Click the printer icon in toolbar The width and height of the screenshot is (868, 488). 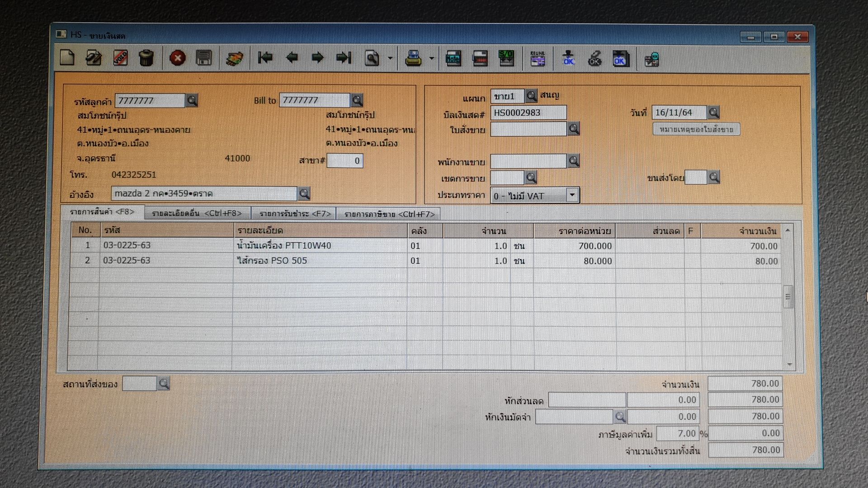(x=413, y=58)
